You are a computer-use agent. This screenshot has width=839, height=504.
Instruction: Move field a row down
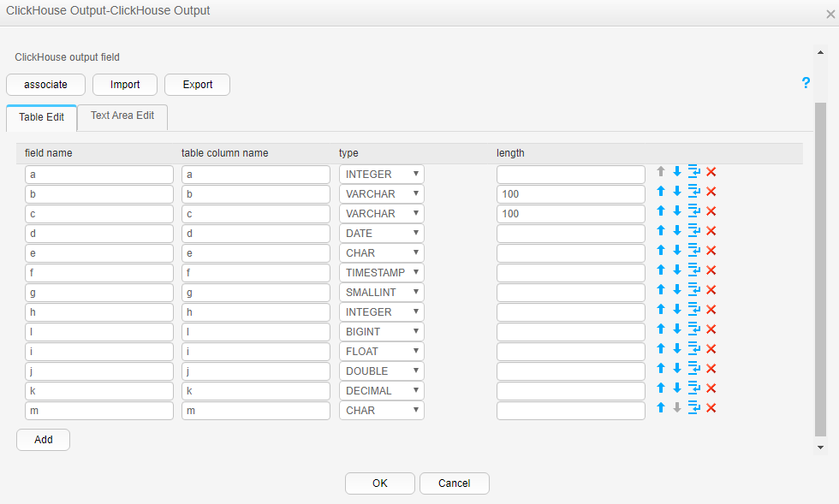click(x=677, y=171)
